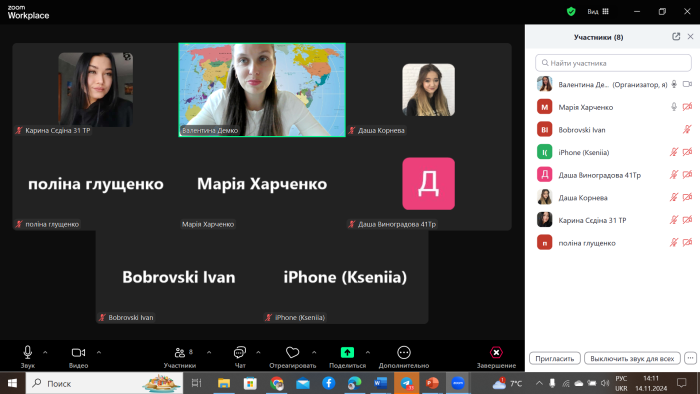Open the Вид layout menu
This screenshot has height=394, width=700.
598,12
